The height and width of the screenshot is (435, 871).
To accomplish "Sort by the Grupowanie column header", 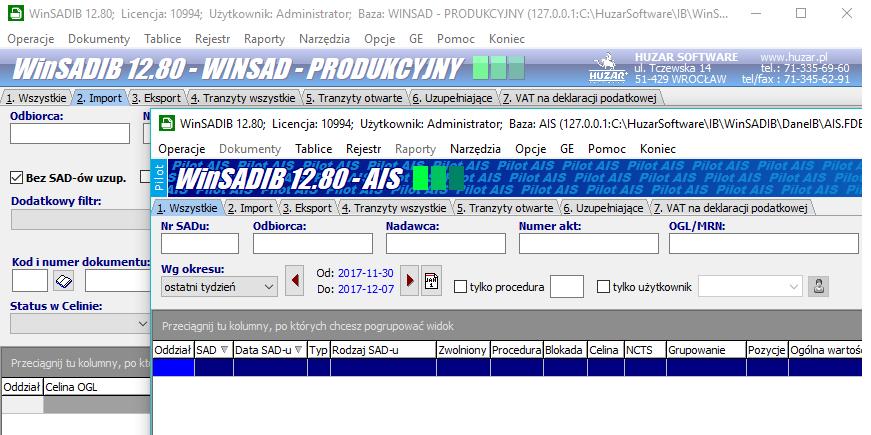I will tap(705, 350).
